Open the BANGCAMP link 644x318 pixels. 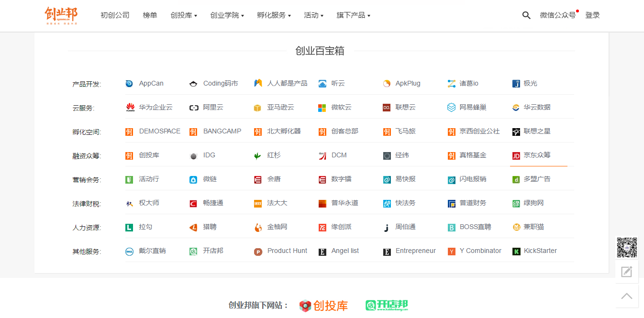222,131
